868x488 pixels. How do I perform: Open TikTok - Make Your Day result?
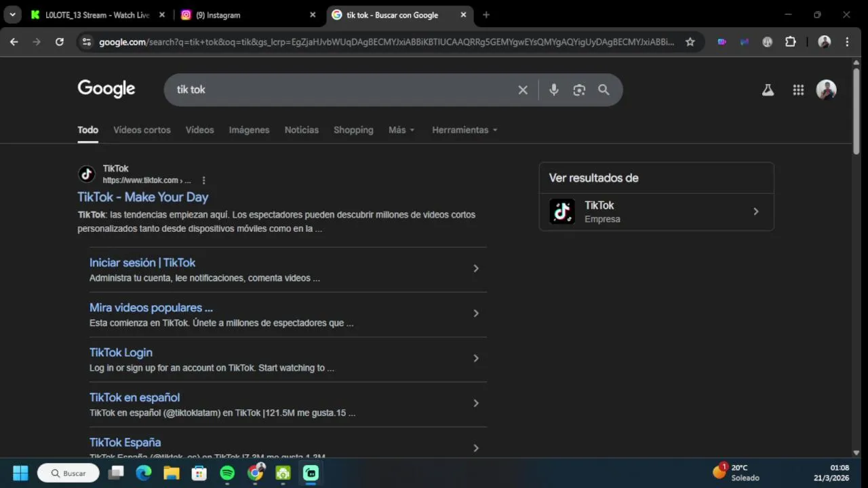(143, 197)
